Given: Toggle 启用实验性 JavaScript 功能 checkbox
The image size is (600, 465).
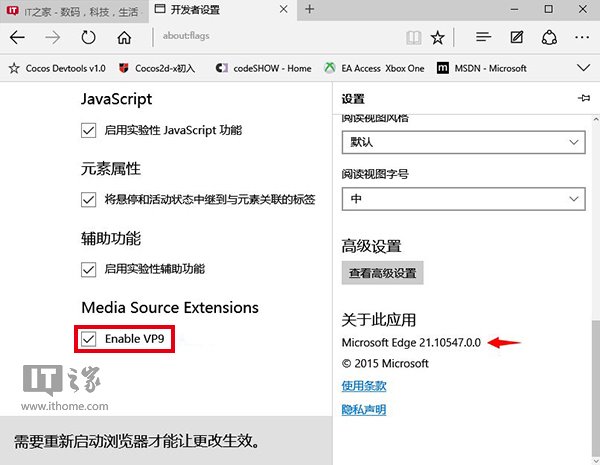Looking at the screenshot, I should click(88, 131).
